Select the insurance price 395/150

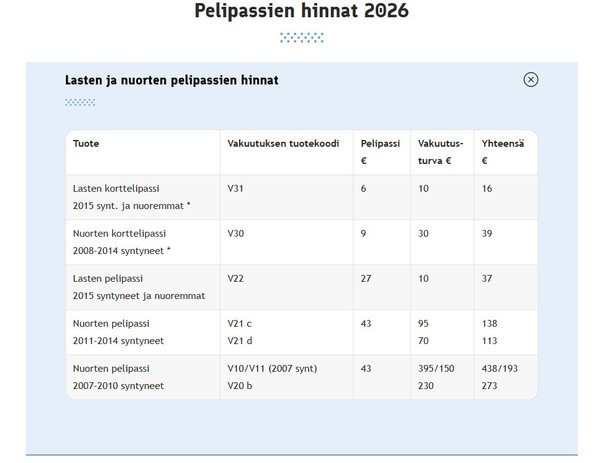point(438,368)
